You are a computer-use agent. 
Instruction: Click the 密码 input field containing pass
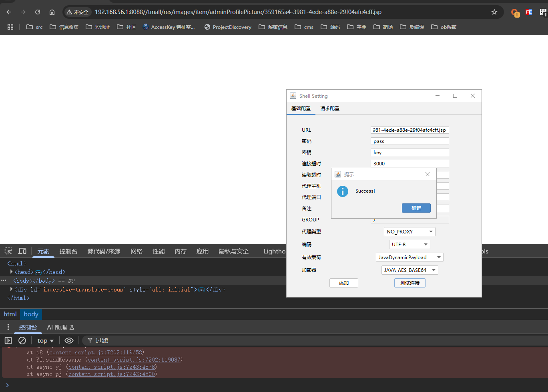point(409,141)
